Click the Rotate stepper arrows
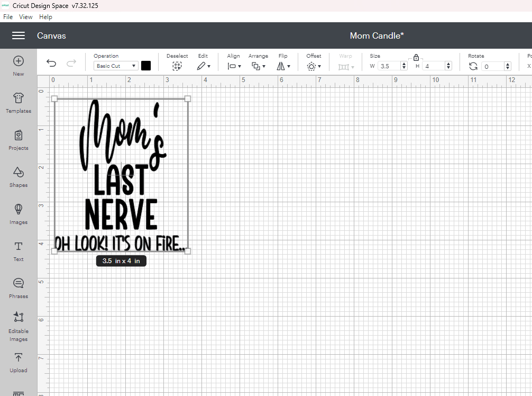Screen dimensions: 532x396 tap(508, 66)
